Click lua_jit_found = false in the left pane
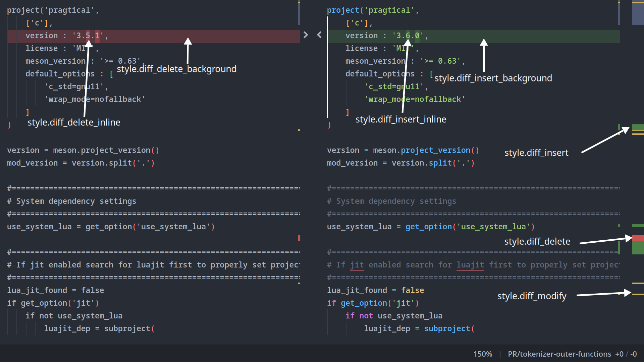This screenshot has width=644, height=362. click(55, 291)
